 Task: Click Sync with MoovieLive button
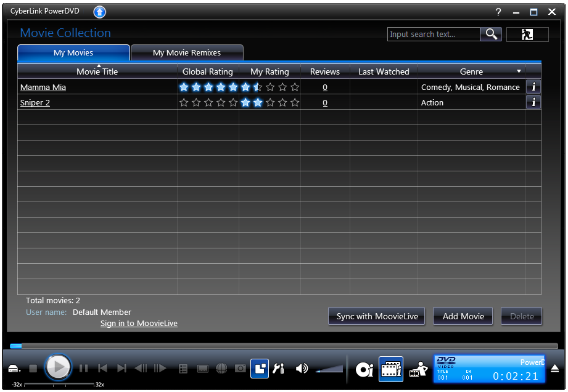pyautogui.click(x=377, y=316)
